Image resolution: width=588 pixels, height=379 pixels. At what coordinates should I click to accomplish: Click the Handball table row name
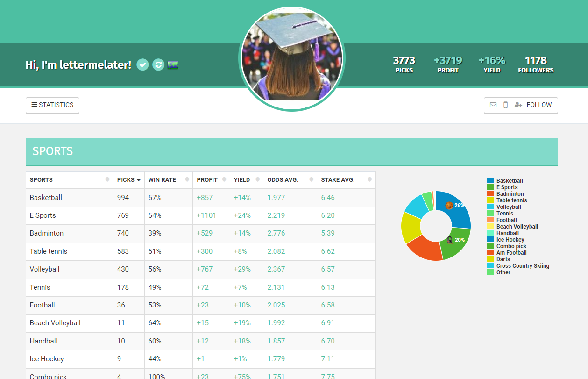pyautogui.click(x=43, y=341)
